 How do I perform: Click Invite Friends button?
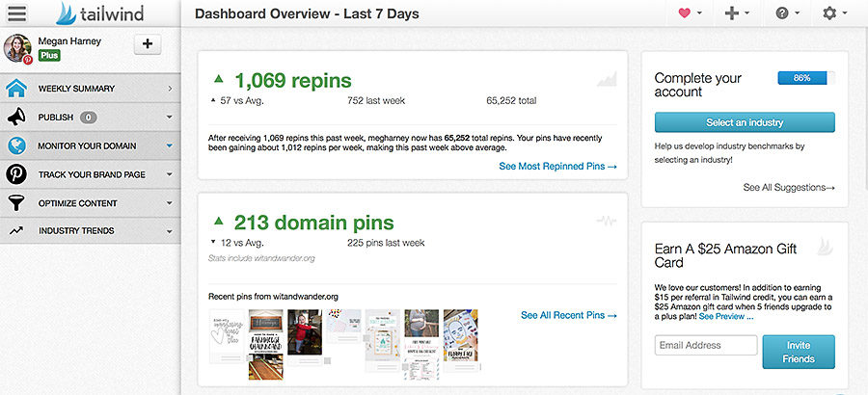point(799,352)
